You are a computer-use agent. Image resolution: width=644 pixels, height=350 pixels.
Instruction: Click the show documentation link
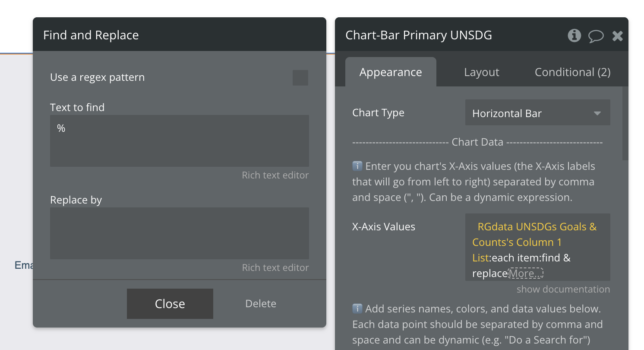tap(563, 289)
